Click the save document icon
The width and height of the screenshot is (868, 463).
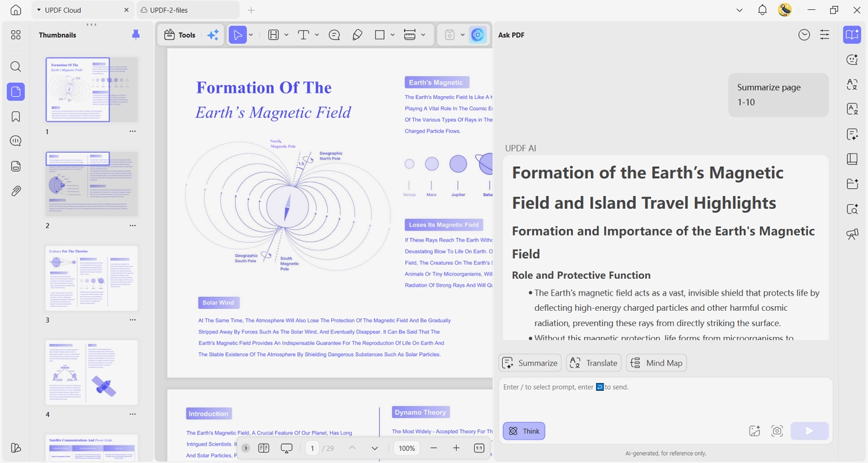click(x=450, y=35)
